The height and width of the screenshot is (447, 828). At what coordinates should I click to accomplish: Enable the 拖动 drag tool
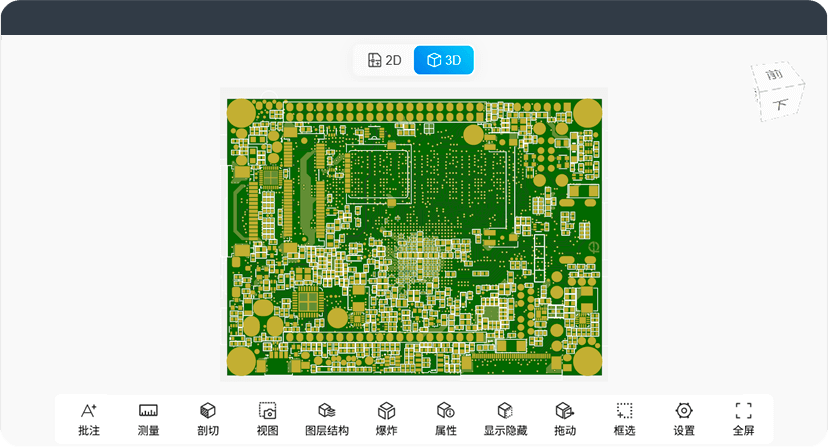(565, 418)
